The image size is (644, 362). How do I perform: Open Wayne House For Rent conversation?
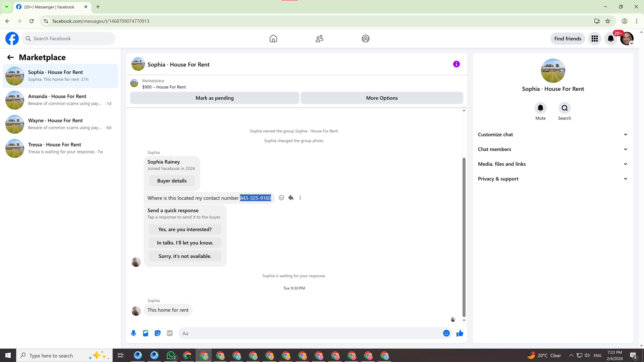(60, 124)
